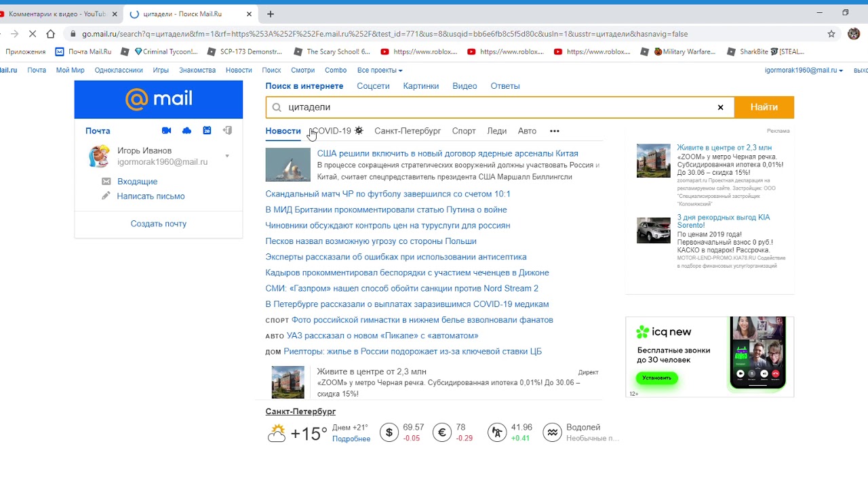868x488 pixels.
Task: Open the calendar icon in Почта panel
Action: (x=207, y=131)
